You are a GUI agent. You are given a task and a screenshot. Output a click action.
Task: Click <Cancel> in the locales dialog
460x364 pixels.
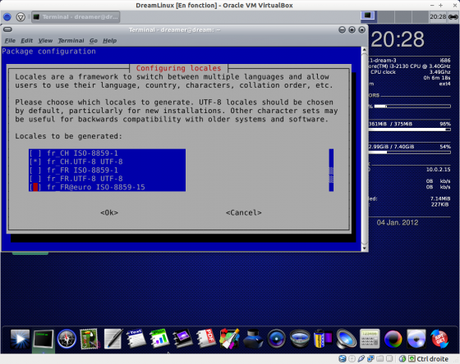(x=244, y=213)
